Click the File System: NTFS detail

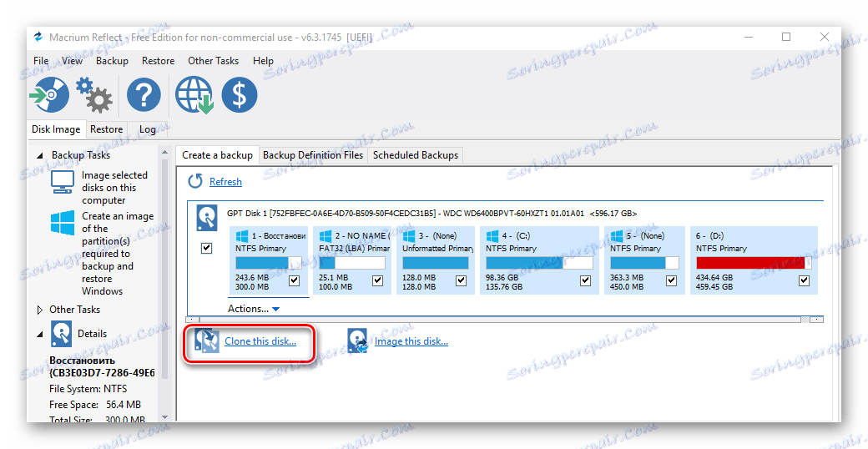click(88, 389)
